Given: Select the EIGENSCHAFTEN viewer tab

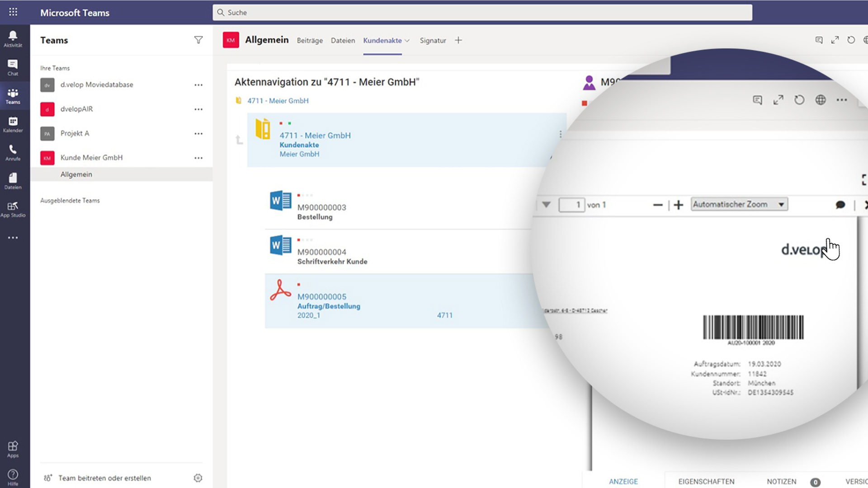Looking at the screenshot, I should [x=706, y=482].
